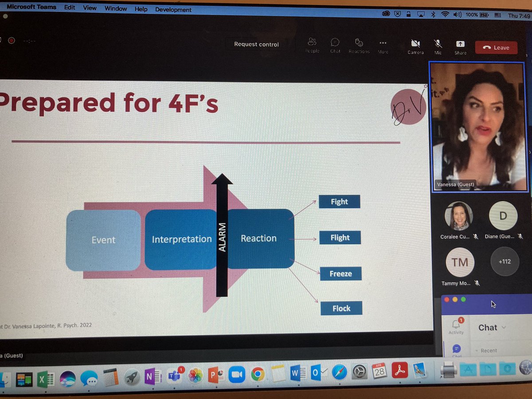Show the +112 more participants
This screenshot has width=532, height=399.
point(505,261)
